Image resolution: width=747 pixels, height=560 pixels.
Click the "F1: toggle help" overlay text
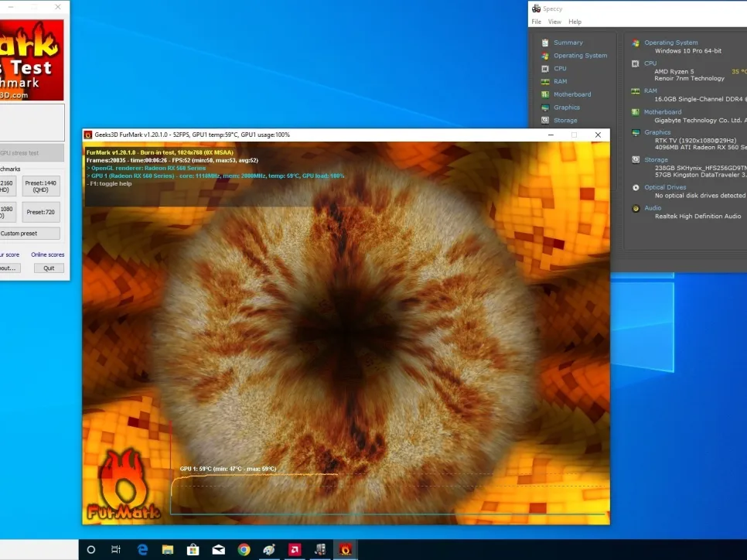point(109,184)
